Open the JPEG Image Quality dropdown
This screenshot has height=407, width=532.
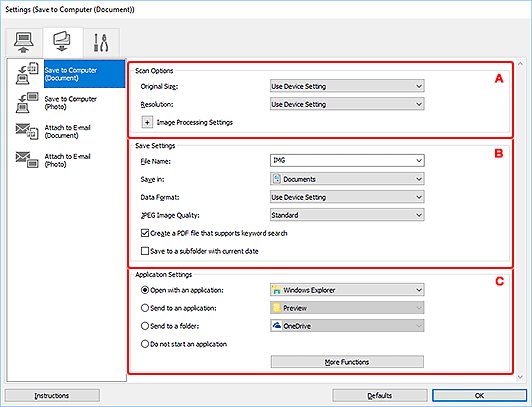347,215
